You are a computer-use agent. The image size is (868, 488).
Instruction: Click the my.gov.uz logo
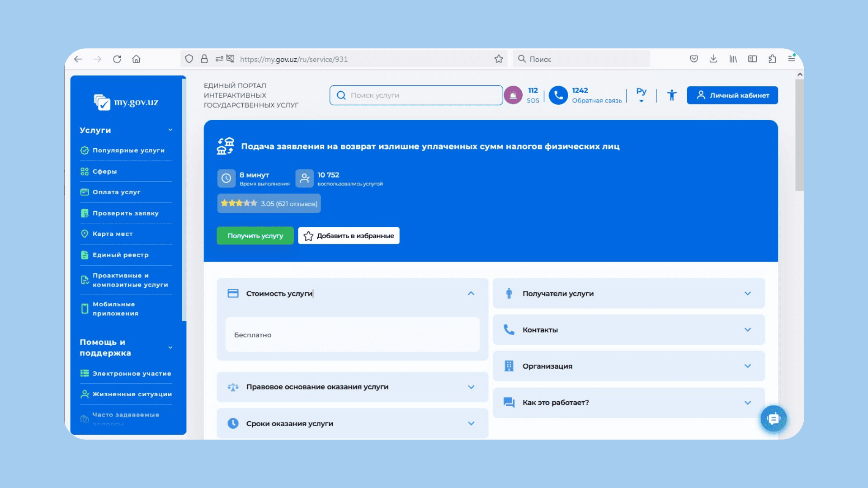pyautogui.click(x=127, y=102)
